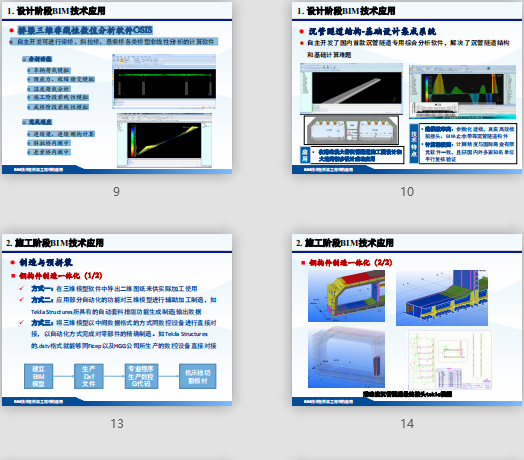Click the tunnel cross-section drawing on slide 10
This screenshot has height=460, width=524.
[351, 130]
